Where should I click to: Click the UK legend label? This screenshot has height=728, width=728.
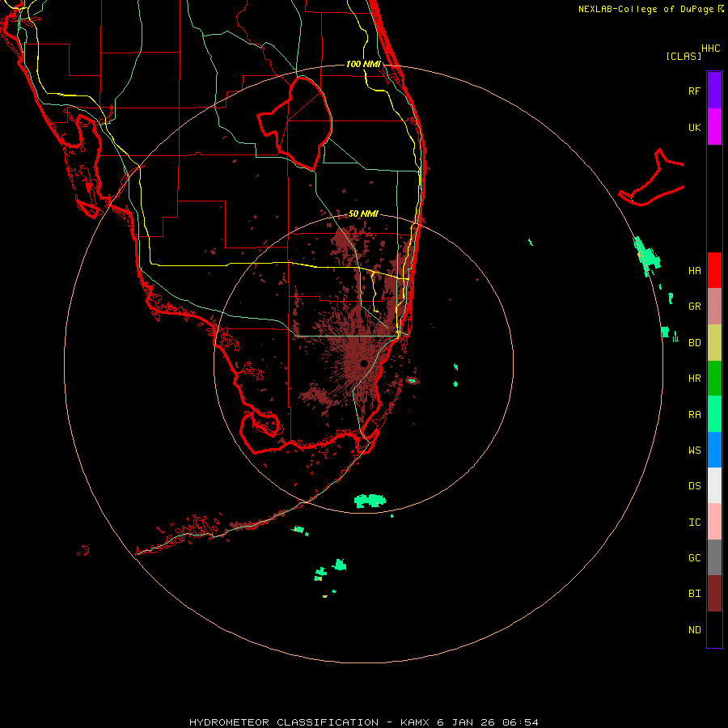coord(694,128)
